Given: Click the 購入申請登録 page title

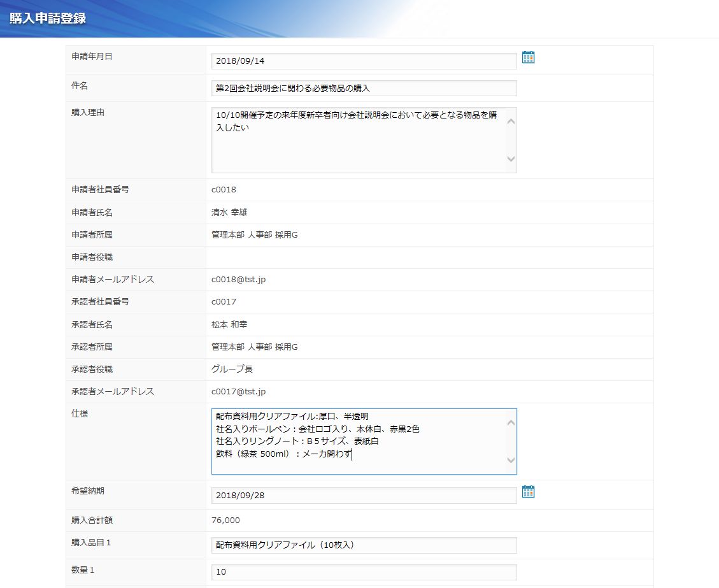Looking at the screenshot, I should (x=48, y=18).
